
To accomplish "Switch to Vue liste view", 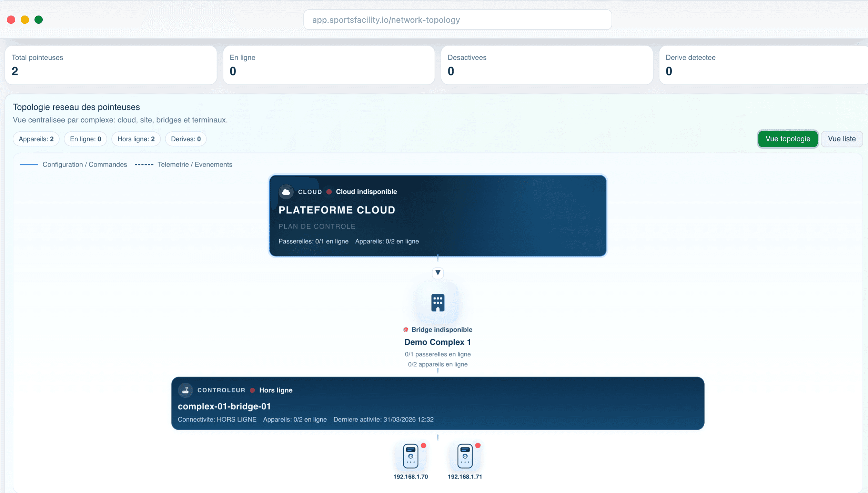I will [841, 139].
